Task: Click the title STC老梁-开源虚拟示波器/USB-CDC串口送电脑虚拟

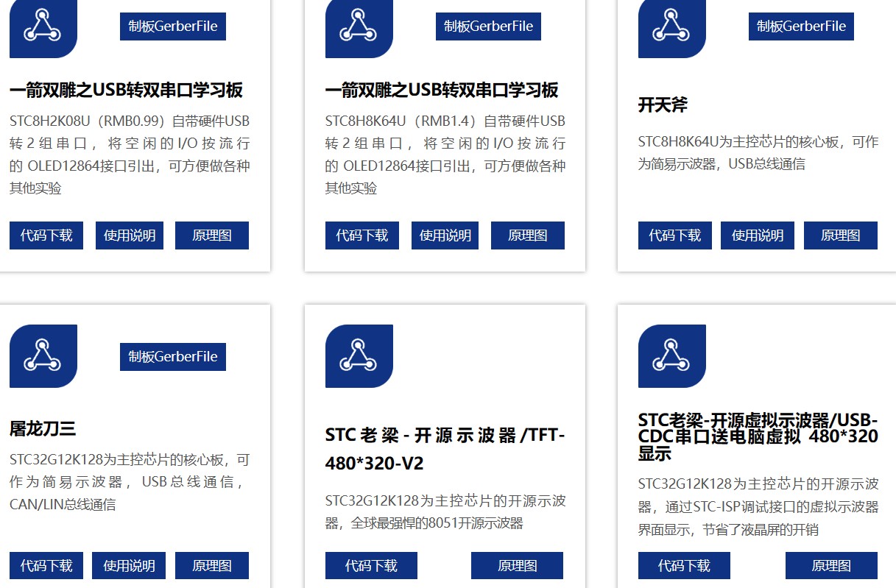Action: pos(758,437)
